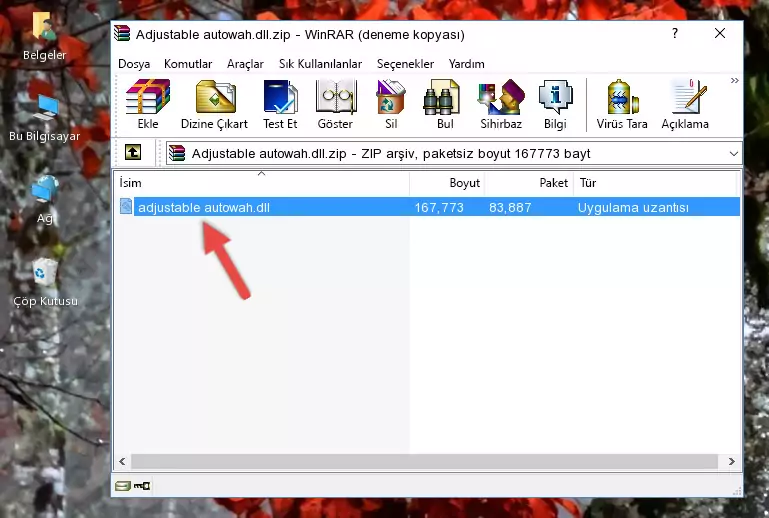Open the Göster viewer icon
Image resolution: width=769 pixels, height=518 pixels.
[335, 104]
